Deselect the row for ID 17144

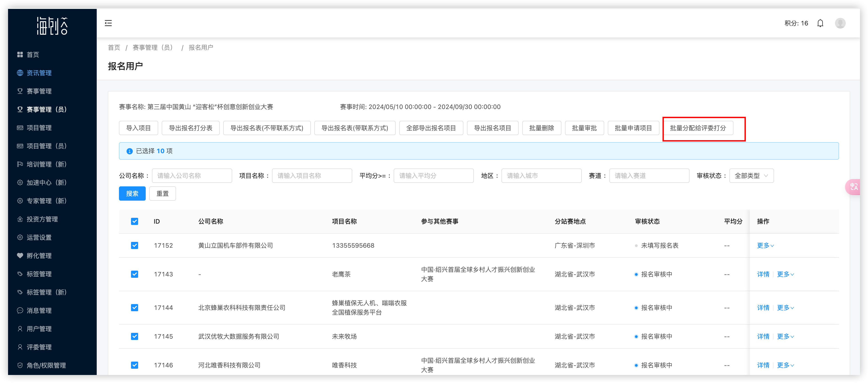(134, 308)
